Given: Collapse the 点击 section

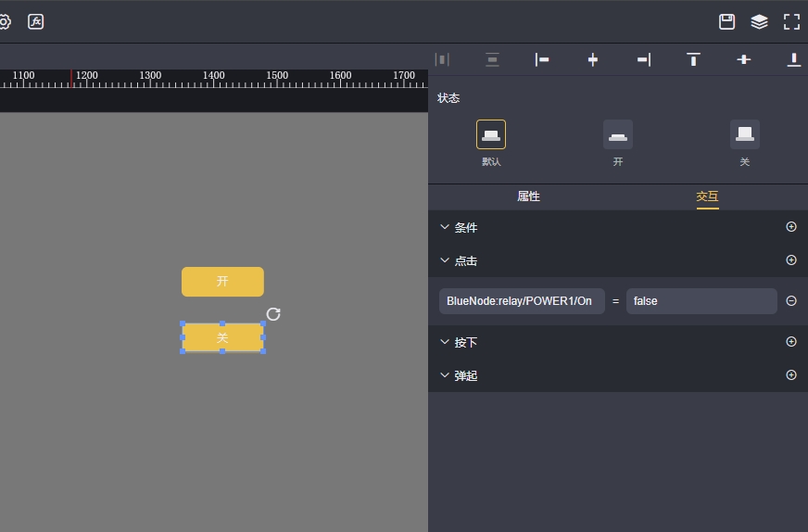Looking at the screenshot, I should pyautogui.click(x=445, y=260).
